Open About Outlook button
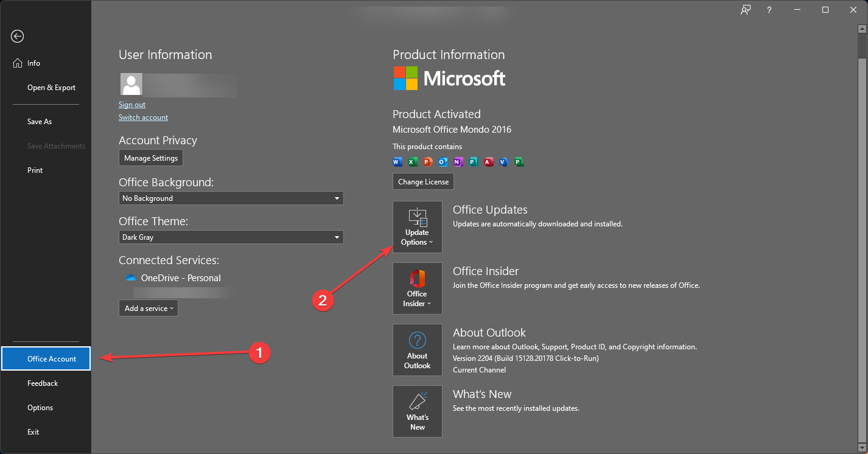This screenshot has width=868, height=454. point(418,350)
